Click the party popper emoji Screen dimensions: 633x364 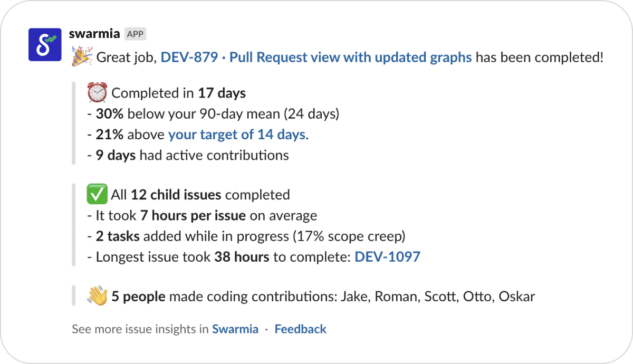tap(82, 56)
